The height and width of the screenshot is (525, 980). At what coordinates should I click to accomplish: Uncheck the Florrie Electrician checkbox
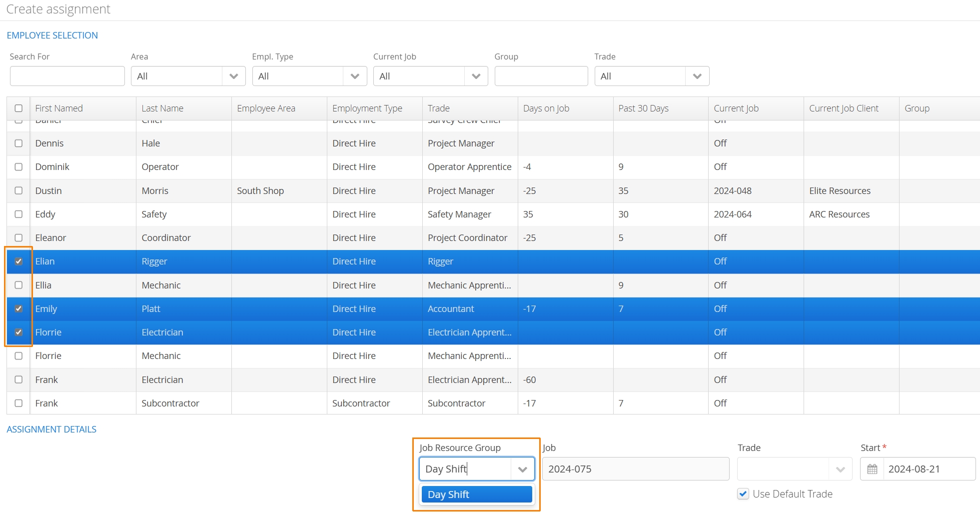click(x=18, y=332)
